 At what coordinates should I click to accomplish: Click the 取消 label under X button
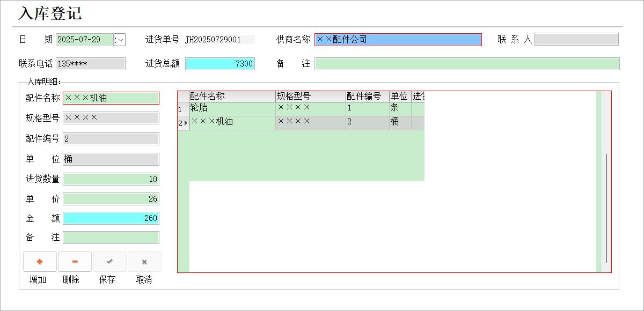143,280
